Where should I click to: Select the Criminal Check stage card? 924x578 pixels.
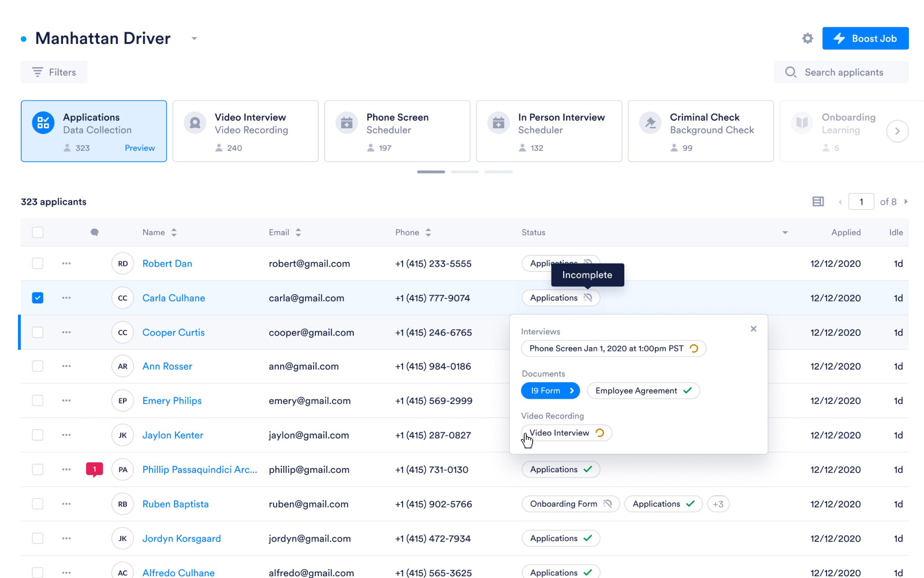pyautogui.click(x=700, y=131)
